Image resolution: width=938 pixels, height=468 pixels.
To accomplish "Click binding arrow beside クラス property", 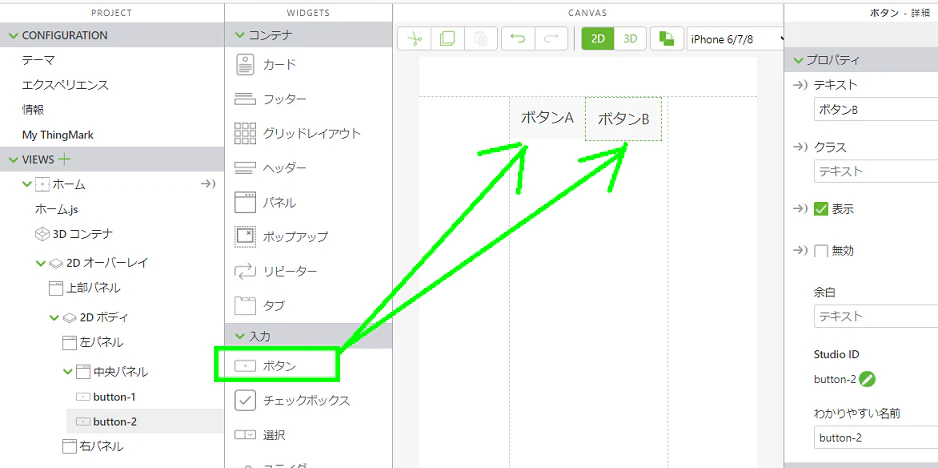I will coord(800,147).
